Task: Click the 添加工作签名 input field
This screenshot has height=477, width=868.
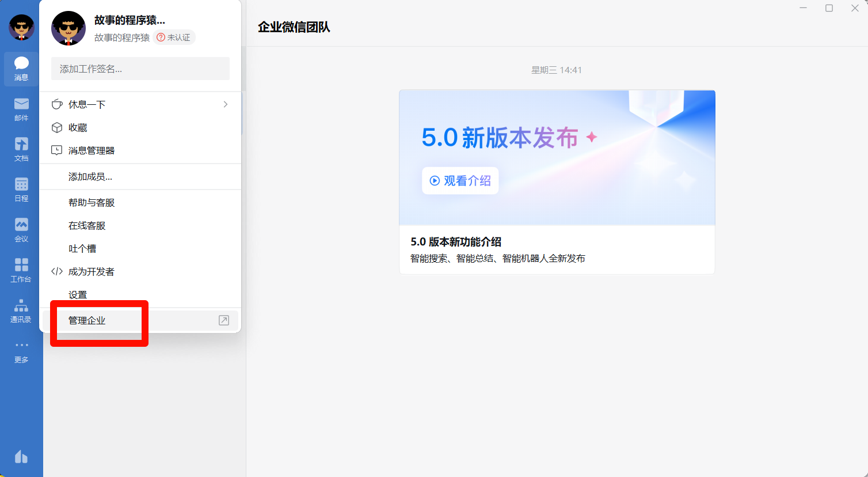Action: tap(140, 69)
